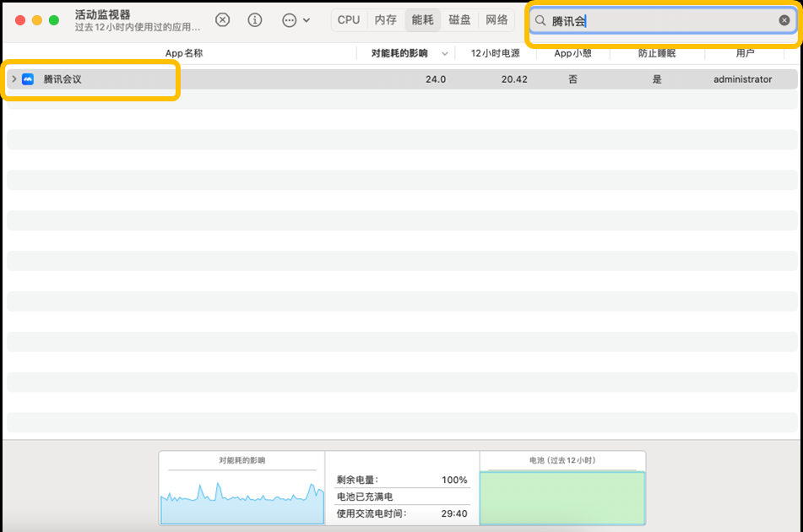Expand the 腾讯会议 disclosure chevron
This screenshot has width=803, height=532.
click(x=14, y=79)
